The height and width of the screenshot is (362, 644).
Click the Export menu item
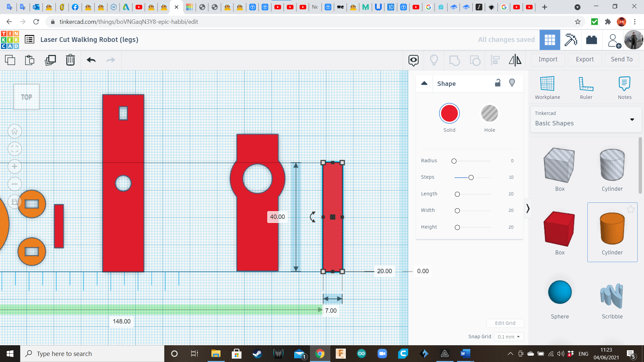585,59
